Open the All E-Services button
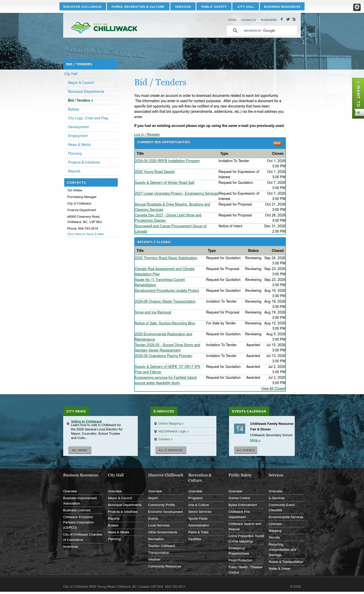This screenshot has width=364, height=594. (171, 450)
